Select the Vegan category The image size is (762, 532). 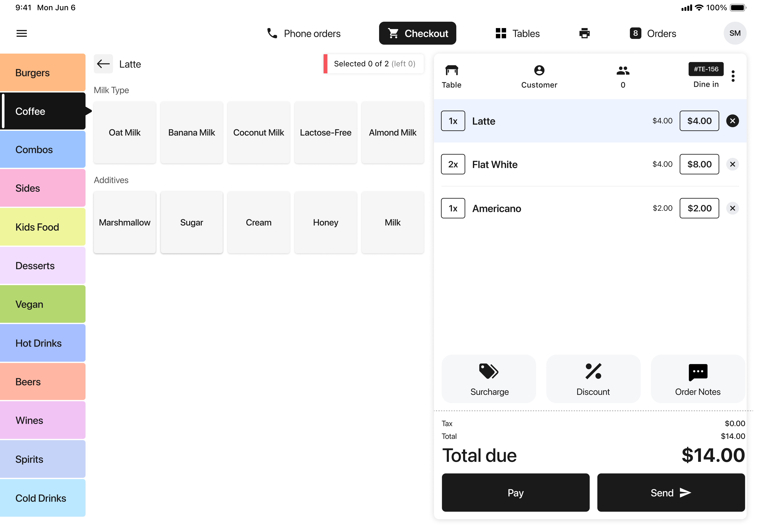pos(43,304)
